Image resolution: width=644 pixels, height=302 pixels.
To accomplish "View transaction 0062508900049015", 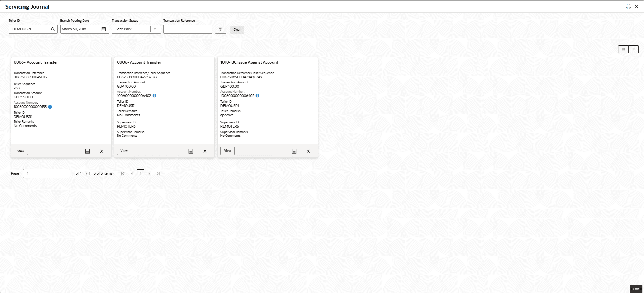I will [x=21, y=151].
